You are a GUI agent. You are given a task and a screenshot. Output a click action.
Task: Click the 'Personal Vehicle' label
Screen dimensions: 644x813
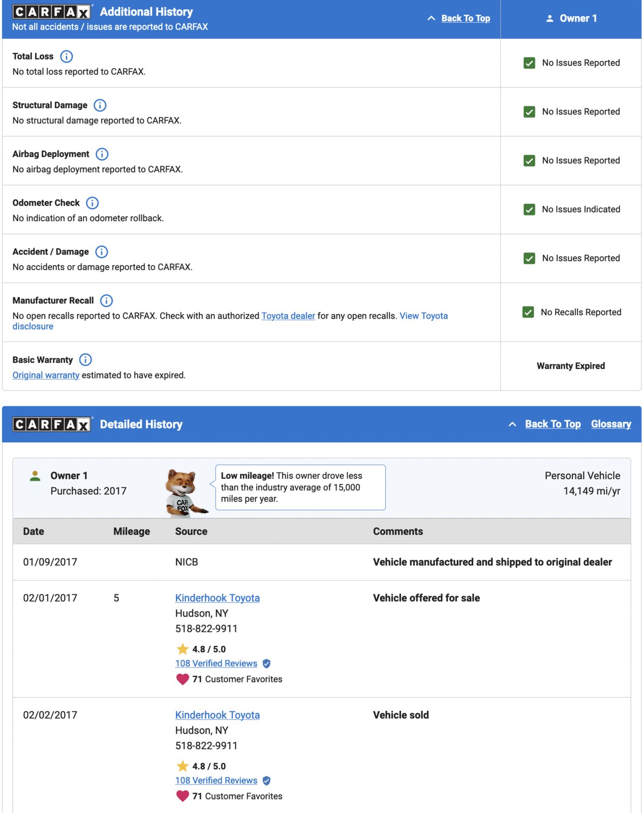coord(582,476)
